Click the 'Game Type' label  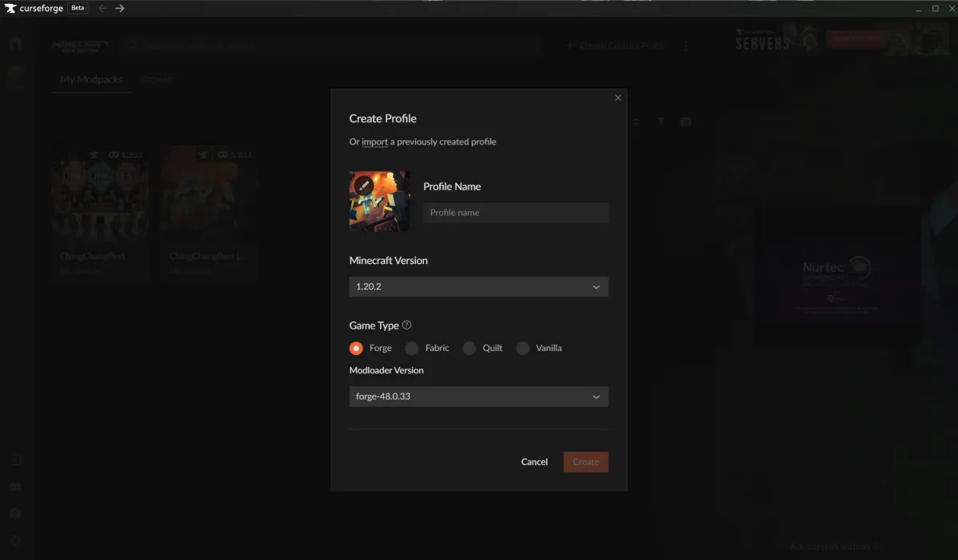374,325
